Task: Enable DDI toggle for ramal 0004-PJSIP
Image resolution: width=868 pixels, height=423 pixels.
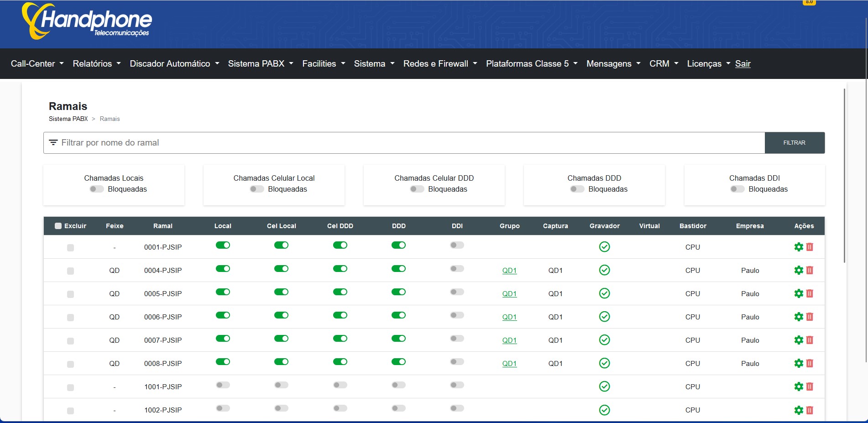Action: (457, 269)
